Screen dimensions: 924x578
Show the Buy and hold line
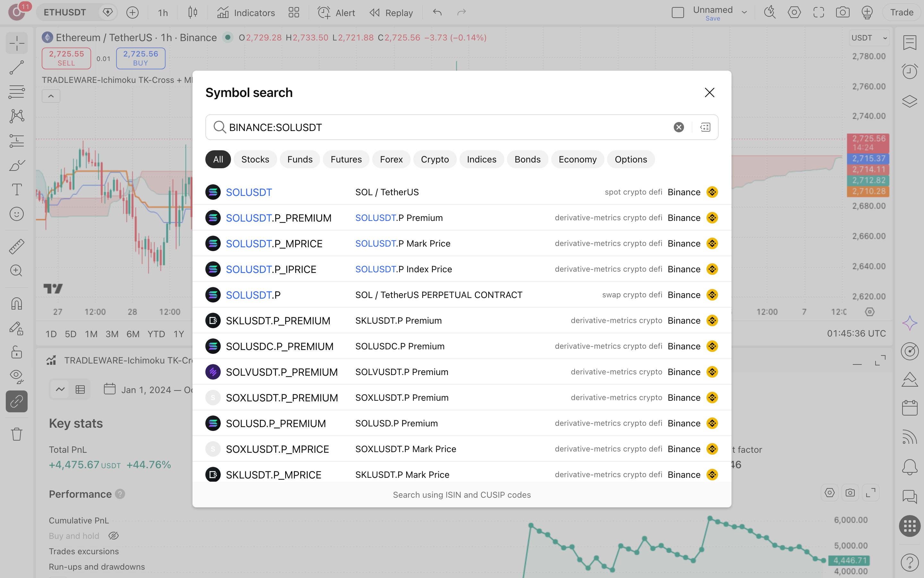point(113,536)
